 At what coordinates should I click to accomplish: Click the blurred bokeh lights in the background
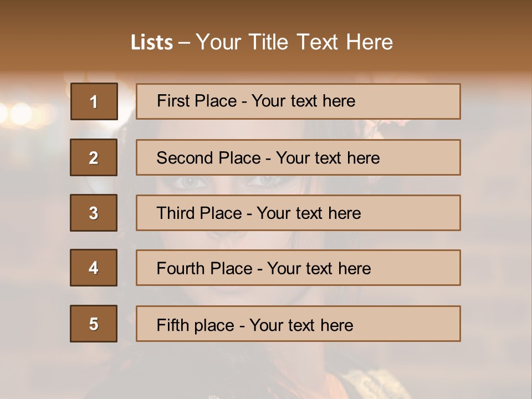pos(19,114)
